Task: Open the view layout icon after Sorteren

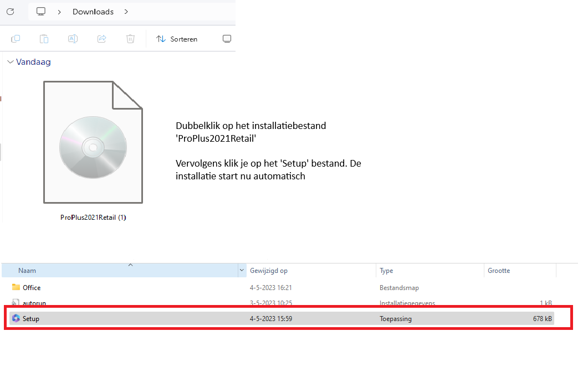Action: (x=226, y=39)
